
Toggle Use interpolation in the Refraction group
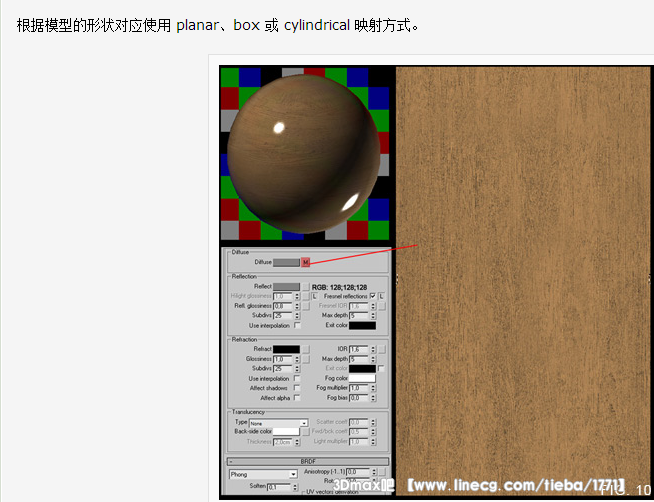[x=297, y=379]
